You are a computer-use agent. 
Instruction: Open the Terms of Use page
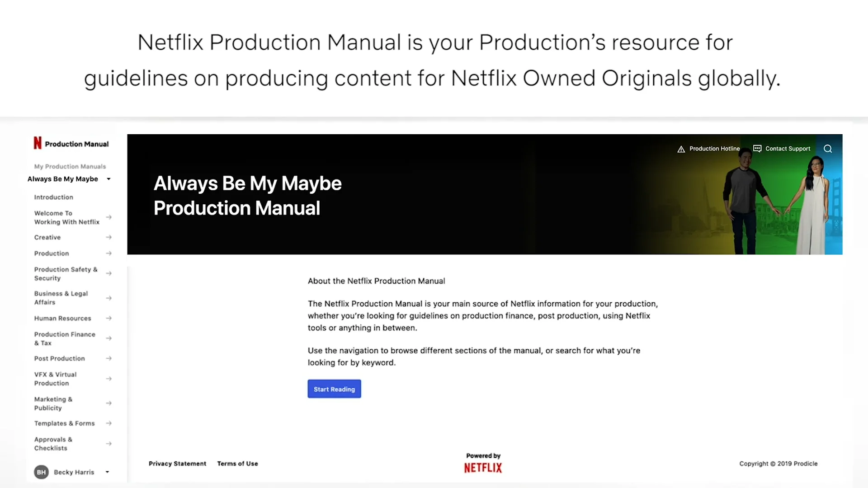point(237,463)
